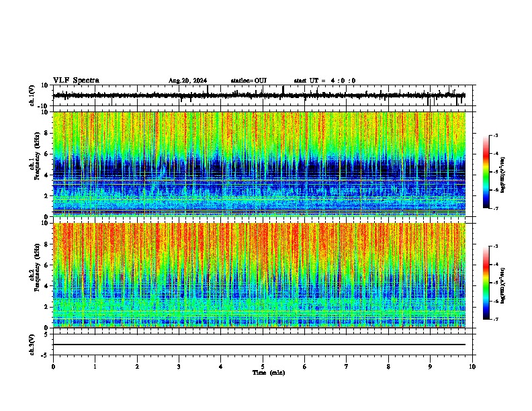
Task: Click time axis tick label "7"
Action: click(x=347, y=367)
